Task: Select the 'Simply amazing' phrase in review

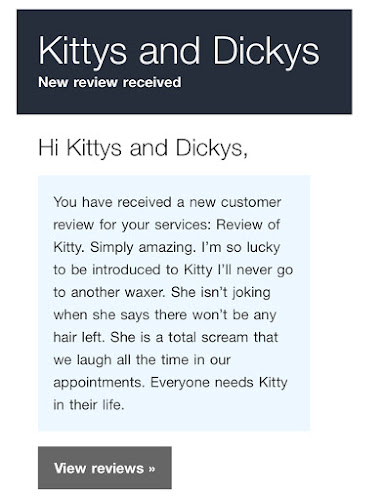Action: [x=143, y=248]
